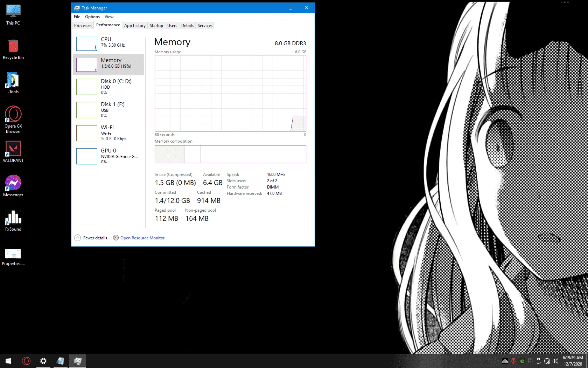The width and height of the screenshot is (588, 368).
Task: Select the Performance tab
Action: pyautogui.click(x=108, y=25)
